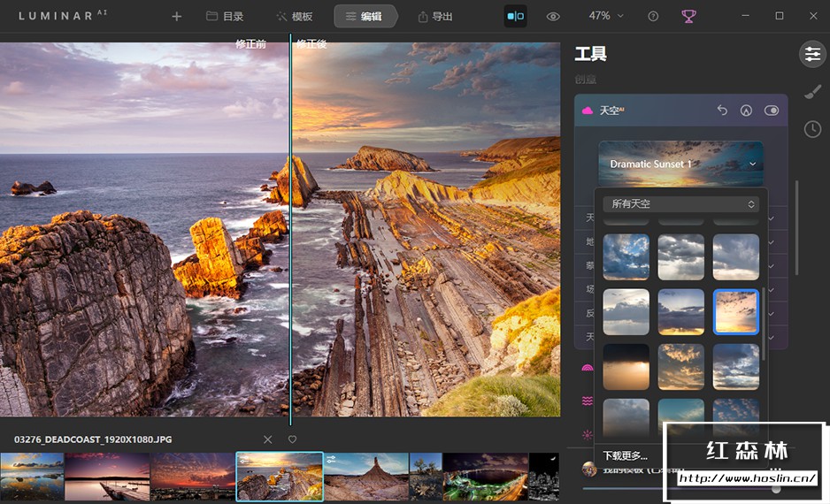Pick the dark golden glow sky thumbnail
Image resolution: width=830 pixels, height=504 pixels.
coord(626,367)
